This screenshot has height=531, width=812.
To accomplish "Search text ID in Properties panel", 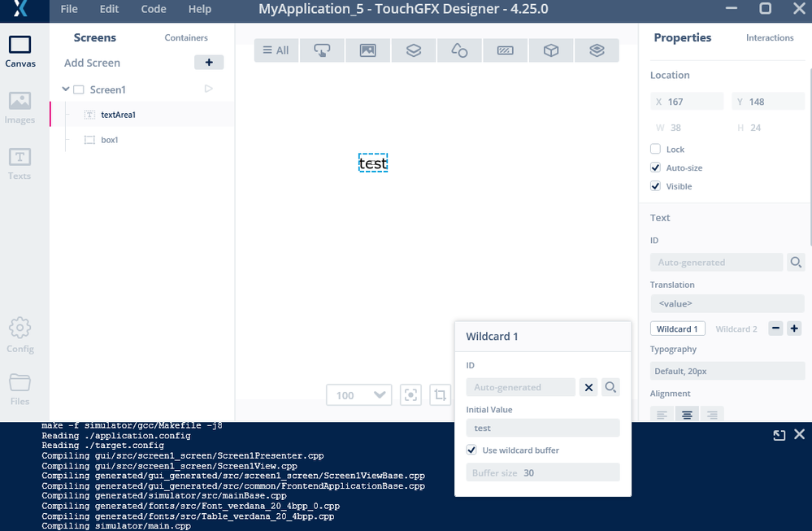I will pos(796,262).
